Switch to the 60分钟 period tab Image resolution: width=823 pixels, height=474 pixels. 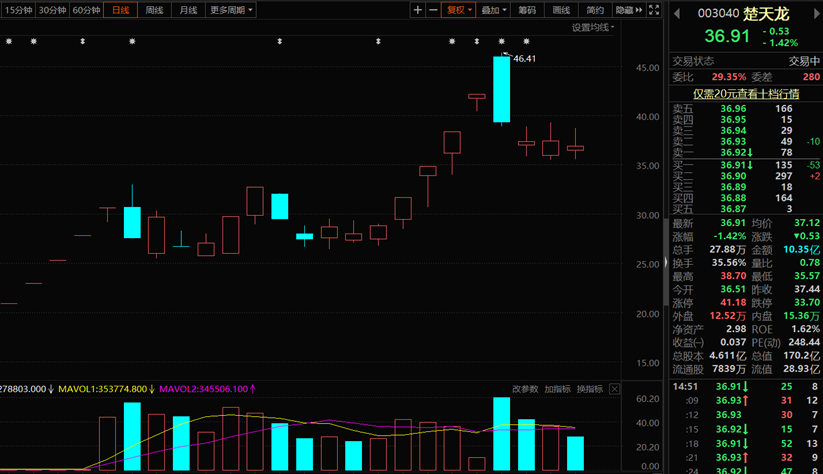[86, 10]
